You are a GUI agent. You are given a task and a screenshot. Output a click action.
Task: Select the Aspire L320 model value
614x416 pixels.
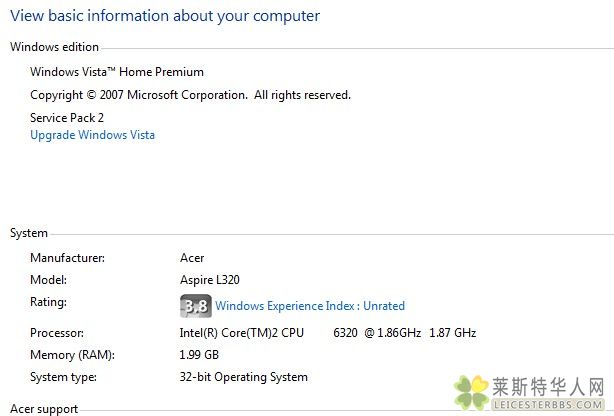pyautogui.click(x=209, y=280)
